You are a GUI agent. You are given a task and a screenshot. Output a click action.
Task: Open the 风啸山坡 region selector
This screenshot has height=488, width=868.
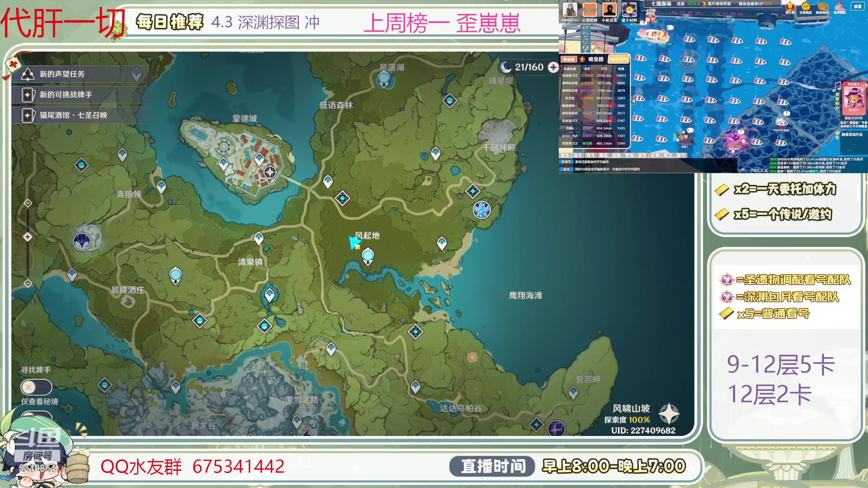(x=631, y=408)
